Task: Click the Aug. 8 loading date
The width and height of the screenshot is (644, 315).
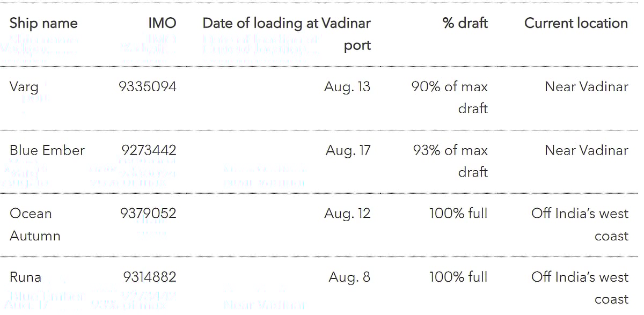Action: click(349, 277)
